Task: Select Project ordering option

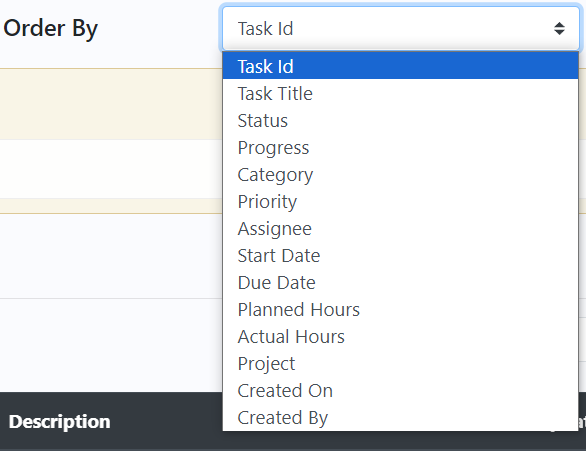Action: 400,363
